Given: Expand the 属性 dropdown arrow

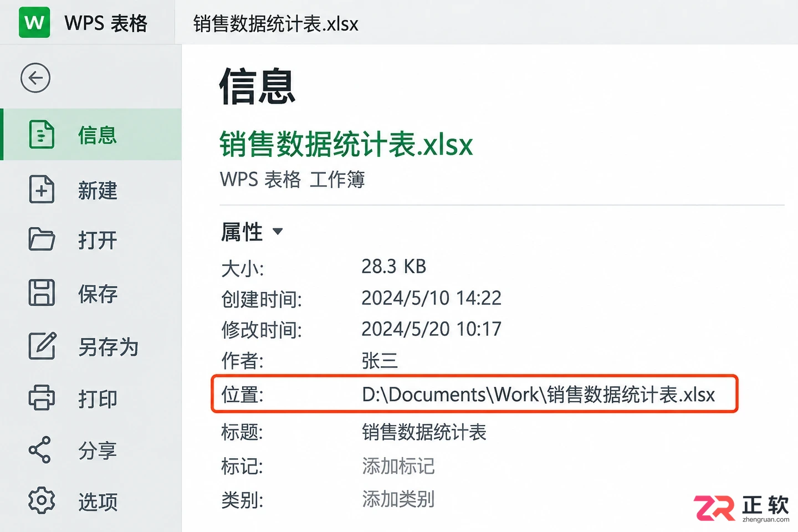Looking at the screenshot, I should click(278, 232).
